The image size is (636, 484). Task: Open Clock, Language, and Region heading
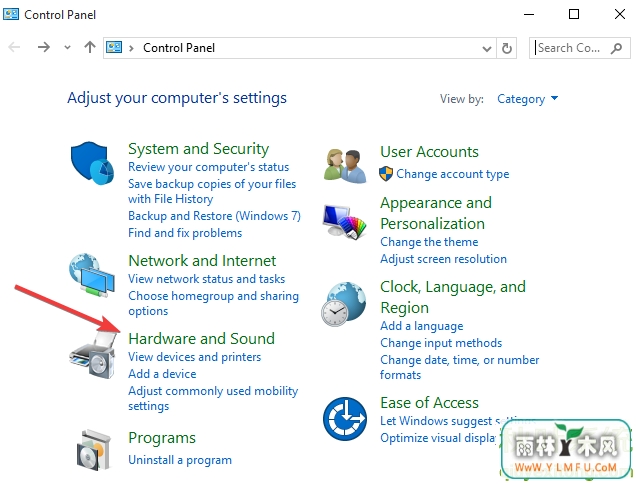[453, 297]
